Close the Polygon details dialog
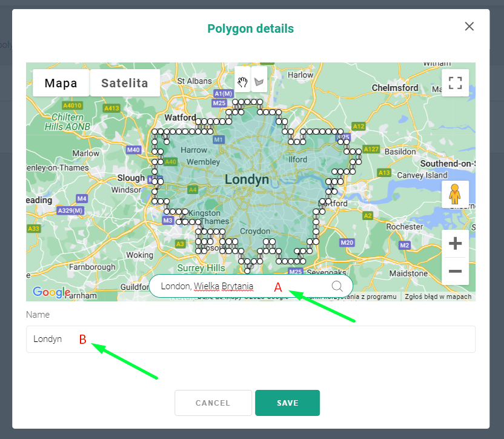Image resolution: width=504 pixels, height=439 pixels. pos(469,27)
